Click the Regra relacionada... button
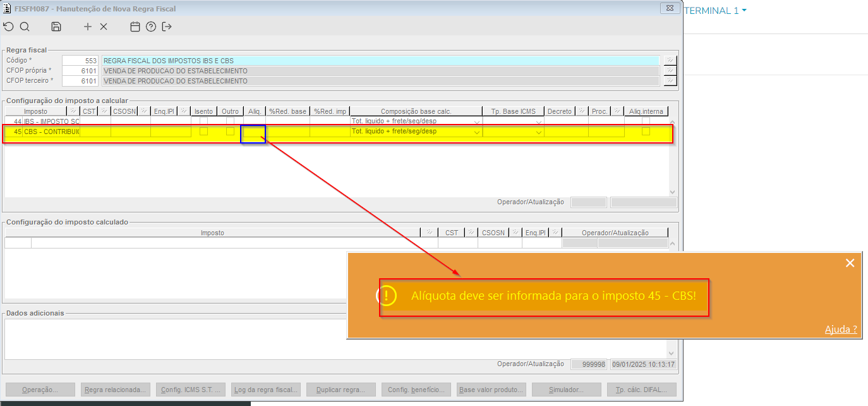Screen dimensions: 868x406 point(115,390)
